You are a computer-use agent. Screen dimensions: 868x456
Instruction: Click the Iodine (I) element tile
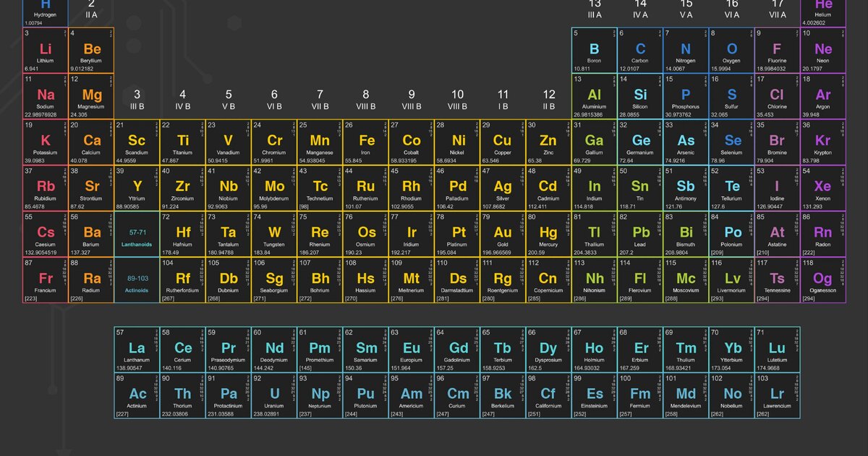tap(777, 188)
